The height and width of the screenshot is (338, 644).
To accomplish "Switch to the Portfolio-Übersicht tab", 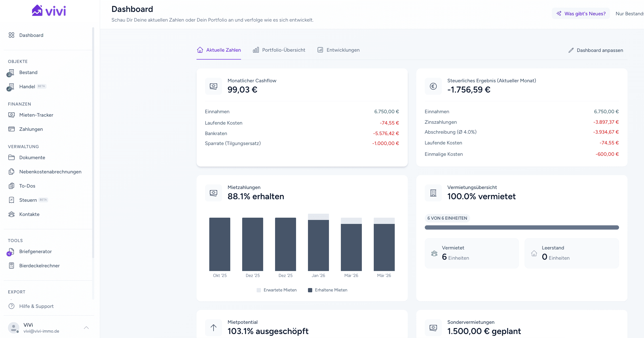I will (283, 50).
